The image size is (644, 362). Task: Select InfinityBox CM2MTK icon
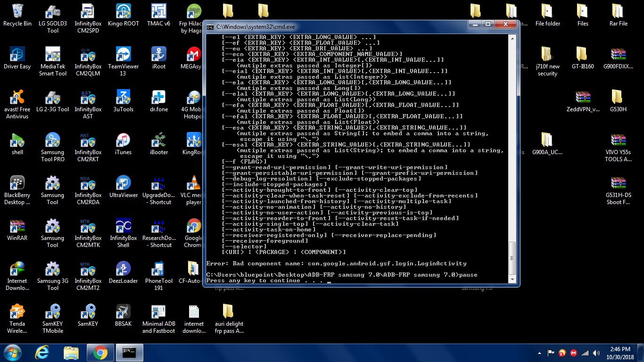coord(88,233)
